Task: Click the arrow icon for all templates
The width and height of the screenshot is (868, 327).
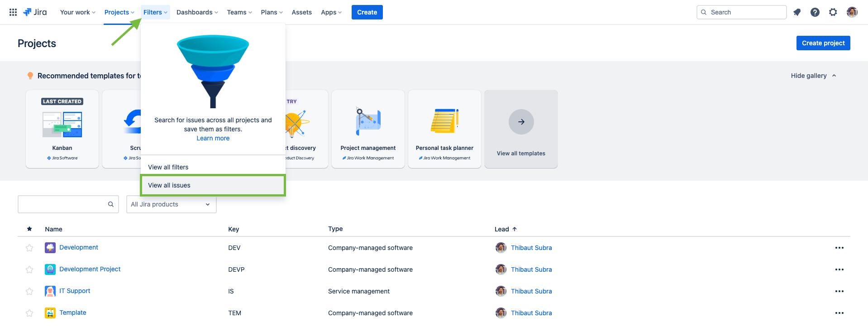Action: tap(521, 122)
